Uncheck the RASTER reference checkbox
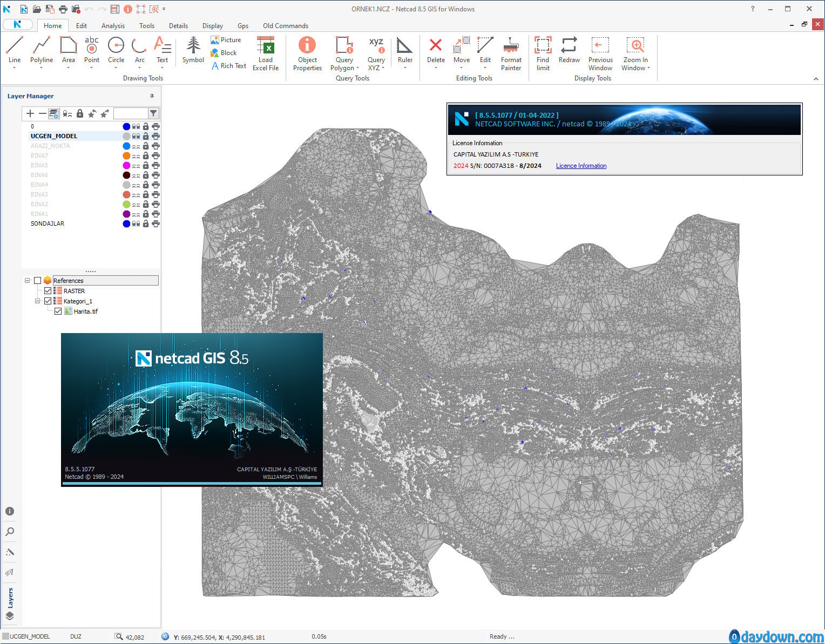This screenshot has width=825, height=644. (x=48, y=291)
